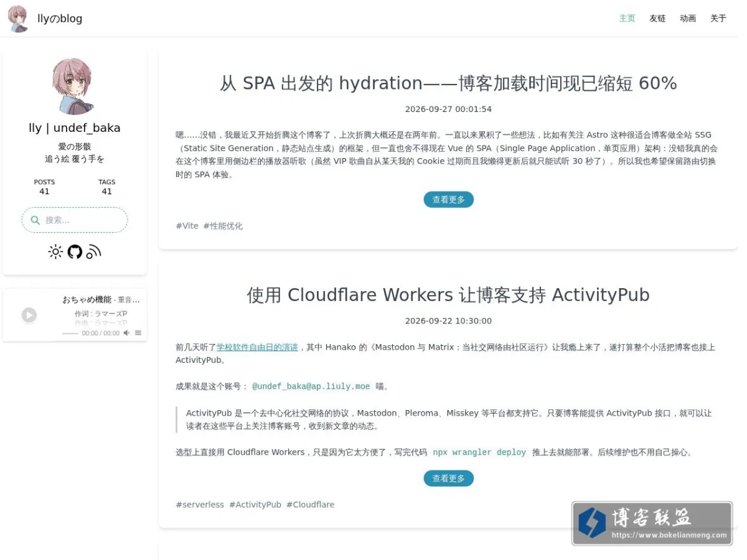Mute the music player volume
Viewport: 747px width, 560px height.
(x=126, y=333)
